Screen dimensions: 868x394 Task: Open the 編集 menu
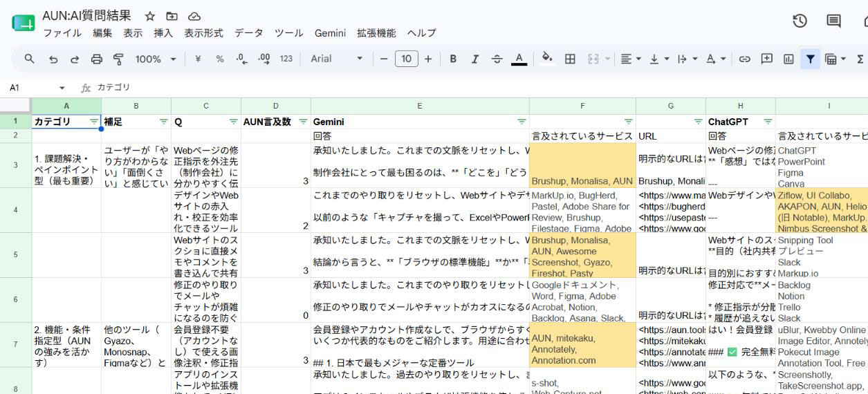click(x=102, y=32)
